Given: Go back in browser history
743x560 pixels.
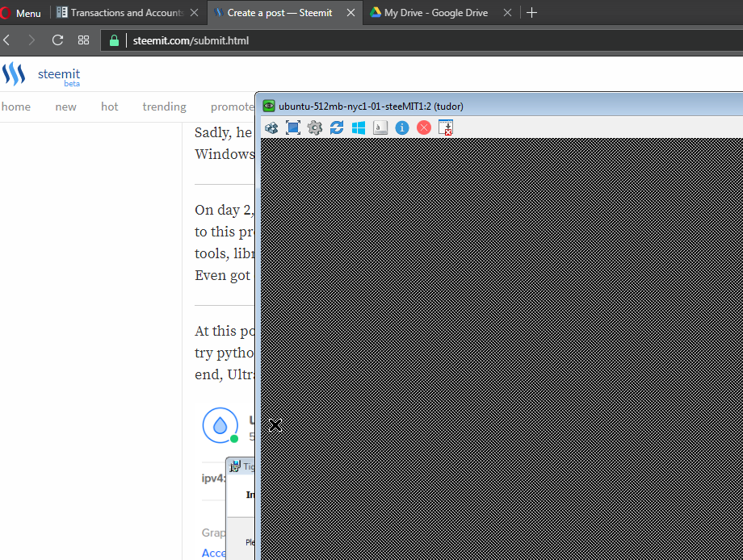Looking at the screenshot, I should (6, 40).
